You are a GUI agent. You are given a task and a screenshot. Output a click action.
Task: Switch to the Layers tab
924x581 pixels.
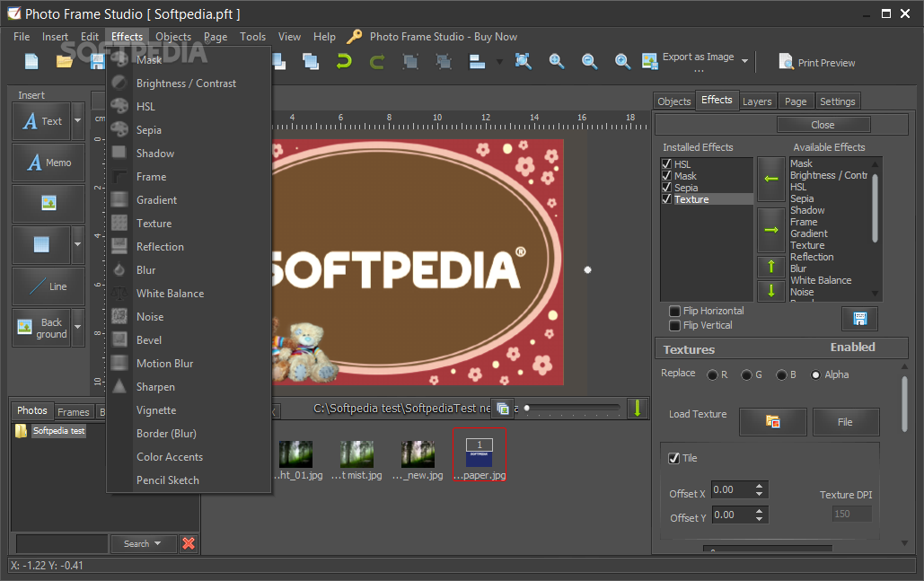point(757,101)
